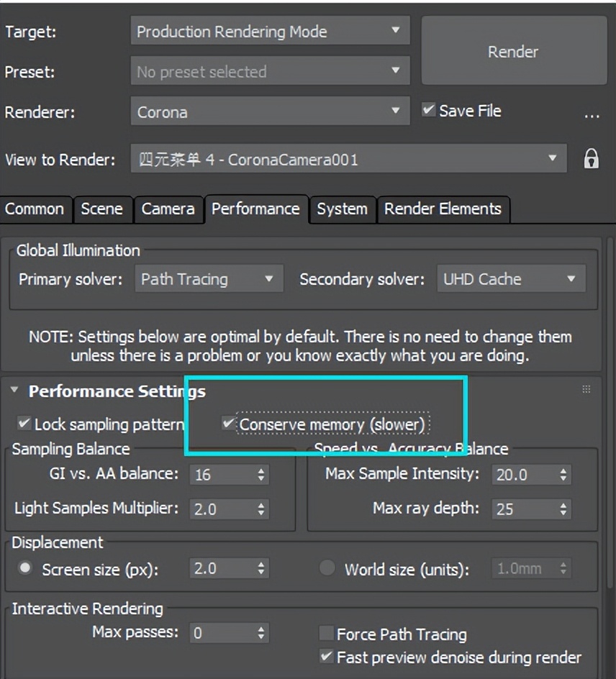The height and width of the screenshot is (679, 616).
Task: Open the save file options ellipsis
Action: (x=592, y=116)
